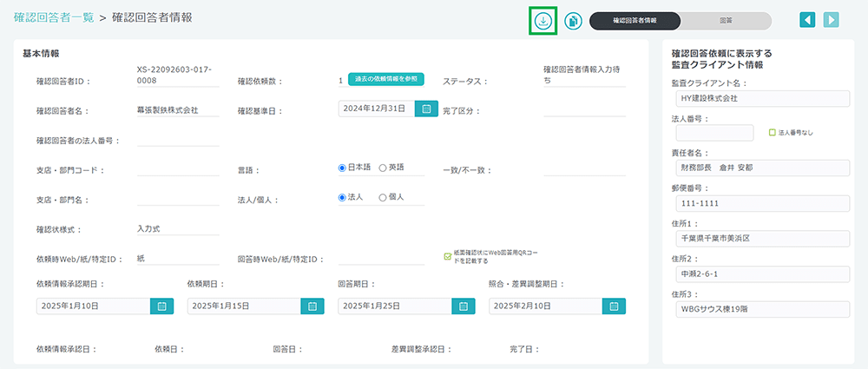The width and height of the screenshot is (868, 369).
Task: Click 過去の依頼情報を参照 button
Action: pyautogui.click(x=386, y=79)
